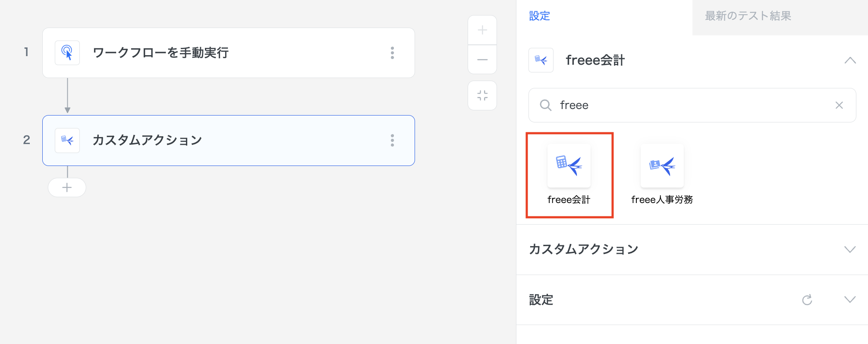Switch to the 設定 tab
The width and height of the screenshot is (868, 344).
[539, 16]
